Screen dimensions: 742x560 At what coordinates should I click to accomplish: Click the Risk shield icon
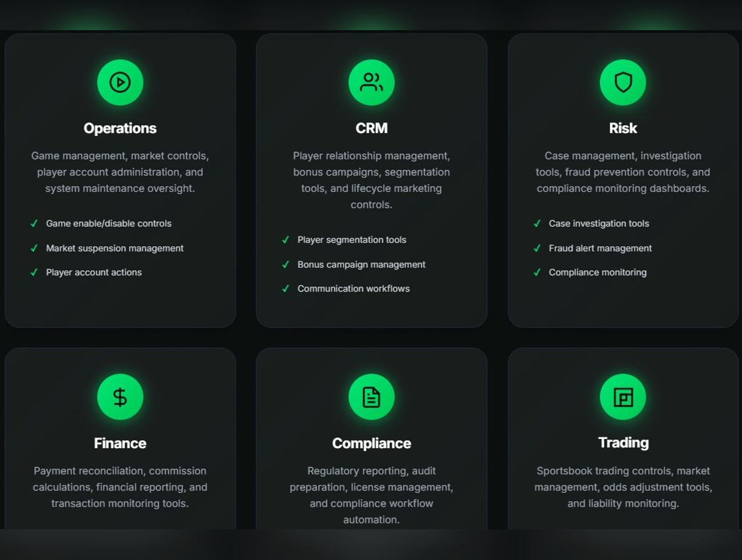pos(623,82)
